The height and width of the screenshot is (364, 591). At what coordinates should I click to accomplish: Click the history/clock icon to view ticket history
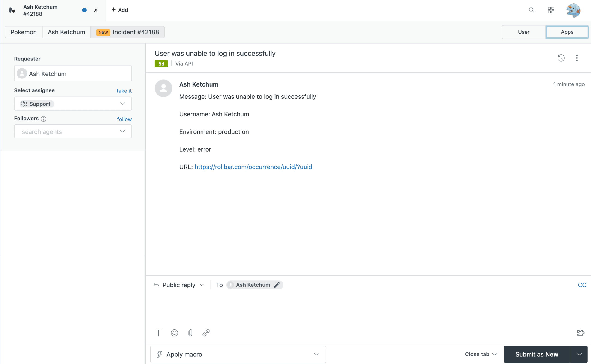[561, 58]
